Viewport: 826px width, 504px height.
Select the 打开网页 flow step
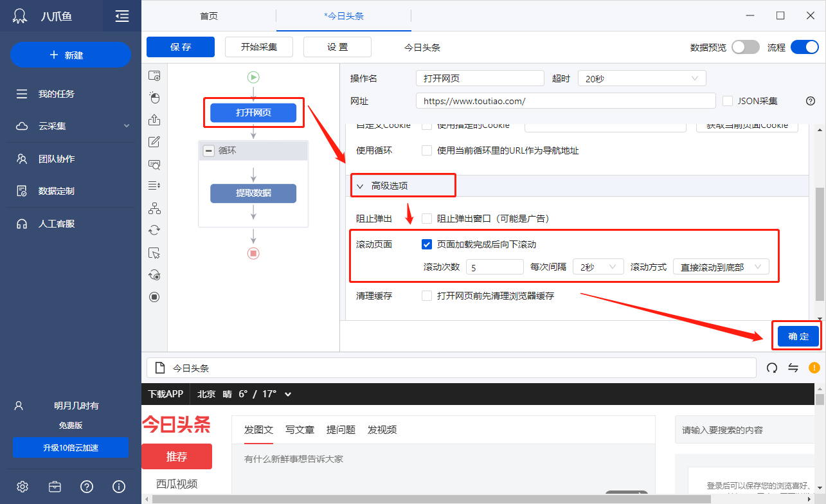pyautogui.click(x=253, y=113)
